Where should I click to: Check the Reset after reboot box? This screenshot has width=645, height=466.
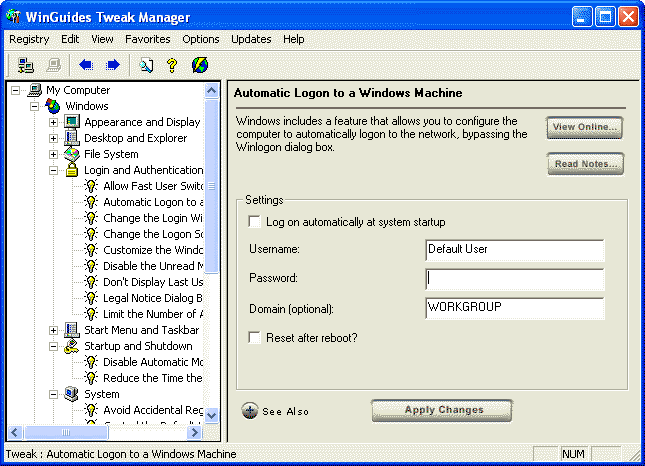tap(255, 338)
